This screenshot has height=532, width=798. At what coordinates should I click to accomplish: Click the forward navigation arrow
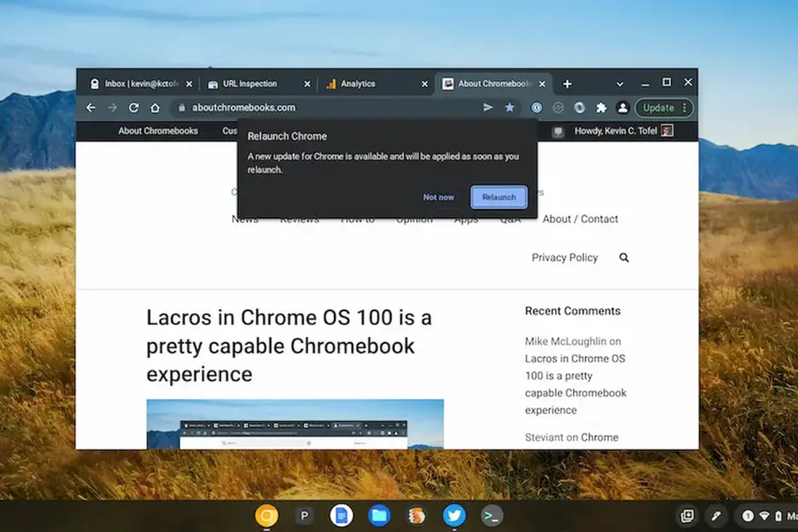pos(112,108)
